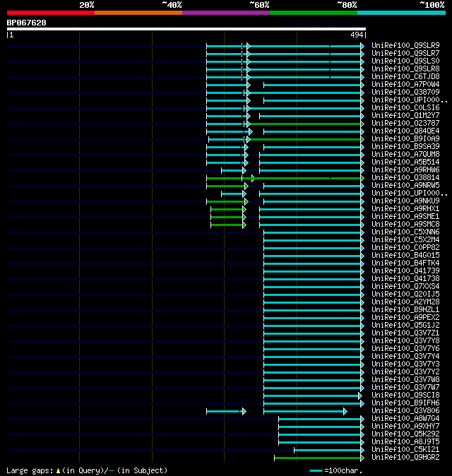Select the UniRef100_Q38814 label
Image resolution: width=452 pixels, height=476 pixels.
405,177
